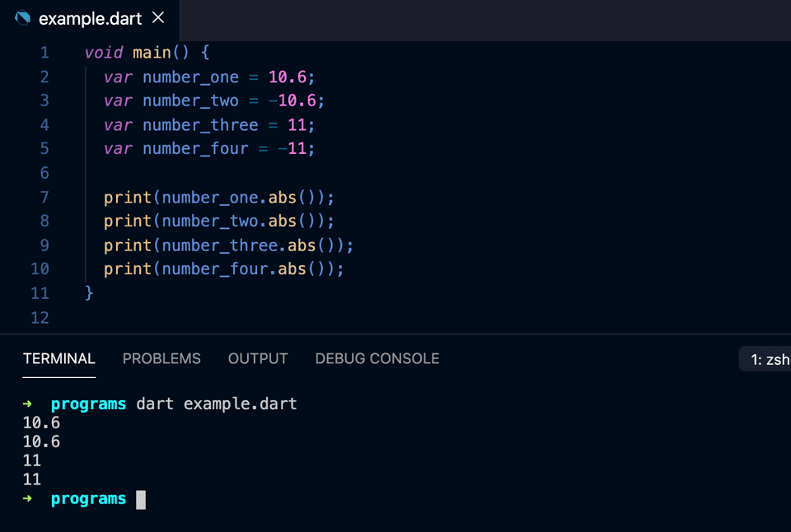Switch to the DEBUG CONSOLE panel
The height and width of the screenshot is (532, 791).
click(377, 358)
